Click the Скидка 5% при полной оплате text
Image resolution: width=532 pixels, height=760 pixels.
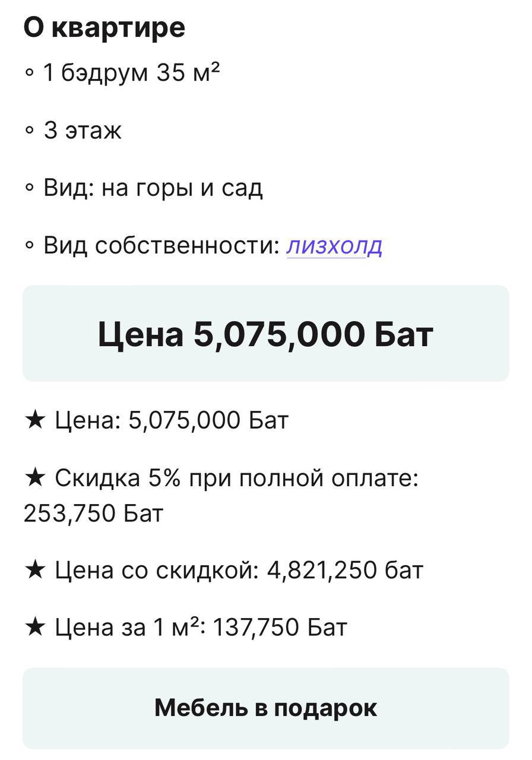236,478
